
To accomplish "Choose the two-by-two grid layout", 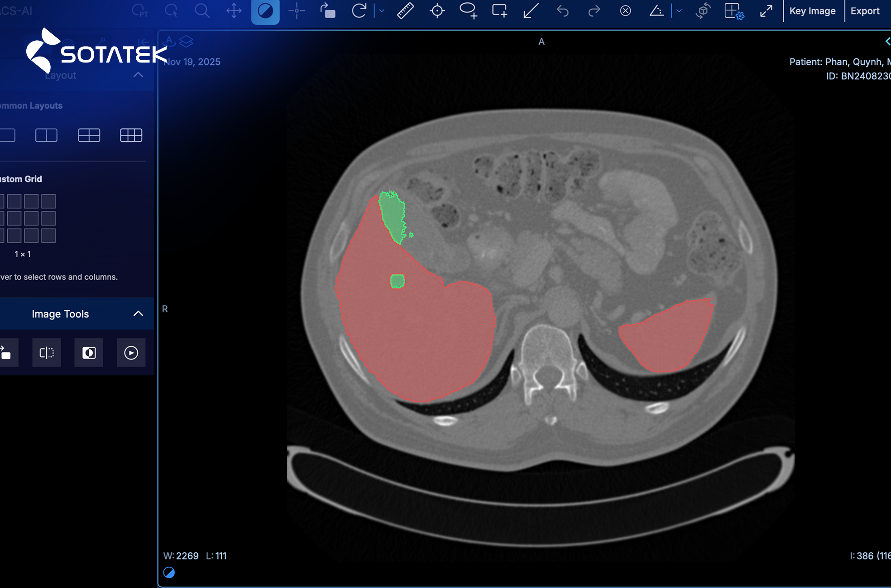I will point(89,135).
